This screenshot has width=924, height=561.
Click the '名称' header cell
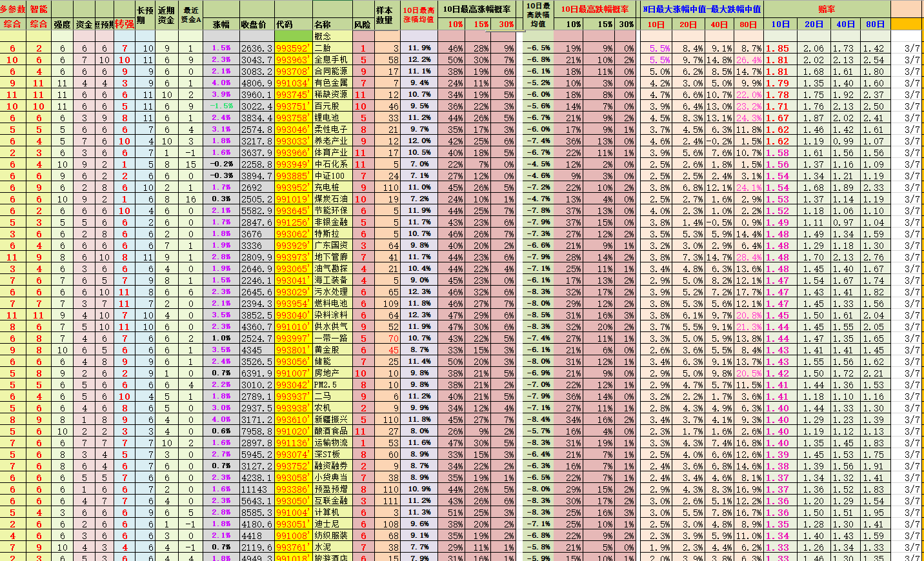(323, 25)
